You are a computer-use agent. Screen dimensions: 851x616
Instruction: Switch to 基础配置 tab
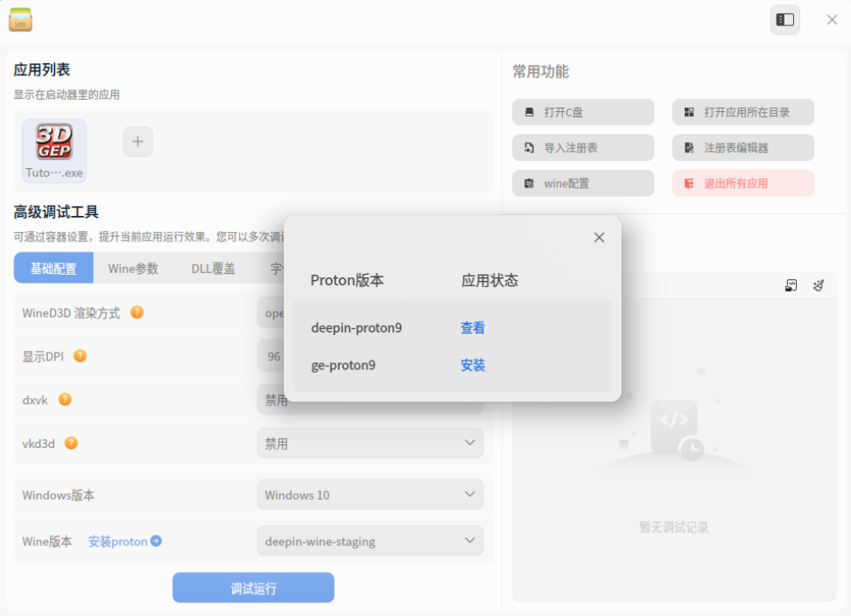coord(53,268)
